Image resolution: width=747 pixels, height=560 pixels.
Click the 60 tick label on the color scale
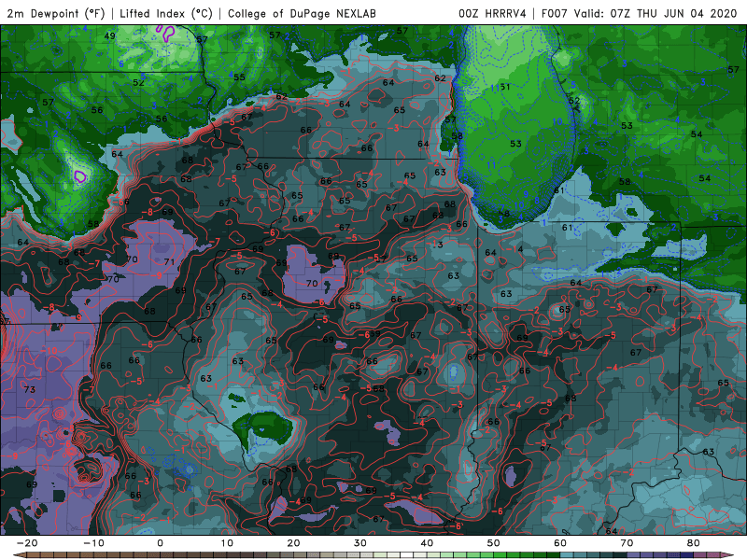click(560, 543)
